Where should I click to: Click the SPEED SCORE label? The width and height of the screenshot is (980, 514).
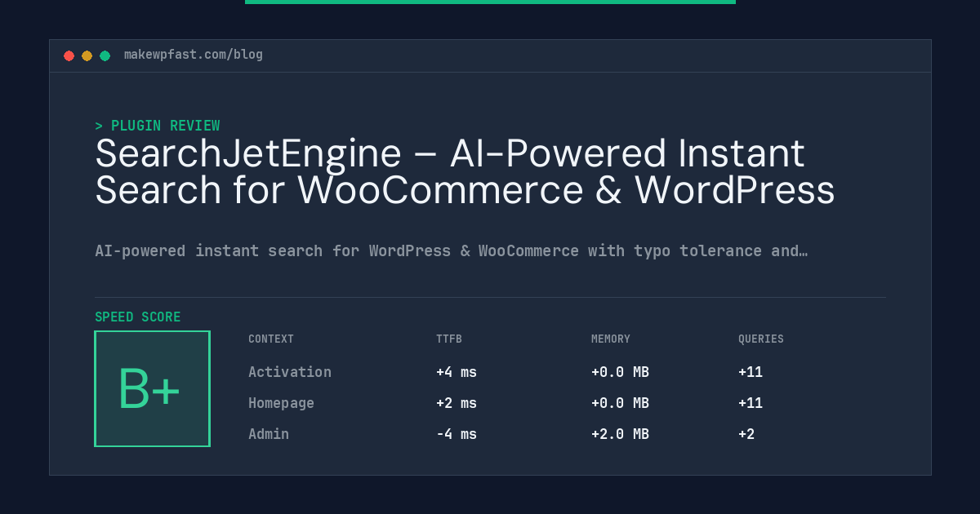point(138,317)
